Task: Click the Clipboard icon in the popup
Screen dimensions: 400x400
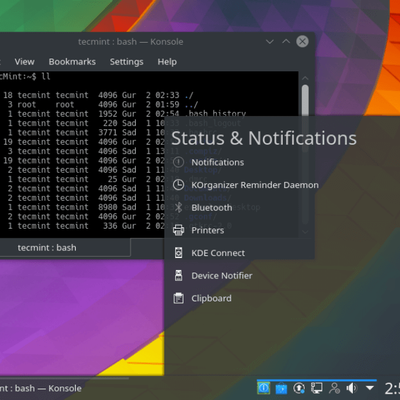Action: pos(179,298)
